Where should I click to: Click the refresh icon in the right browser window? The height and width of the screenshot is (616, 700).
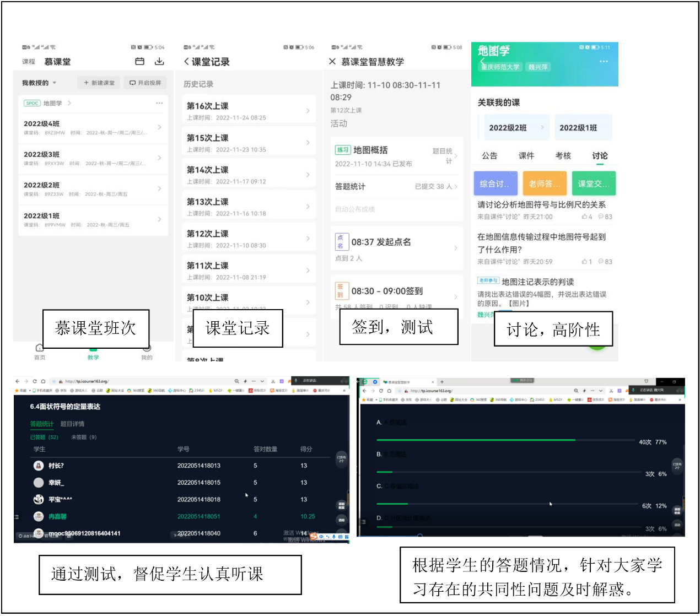tap(381, 391)
